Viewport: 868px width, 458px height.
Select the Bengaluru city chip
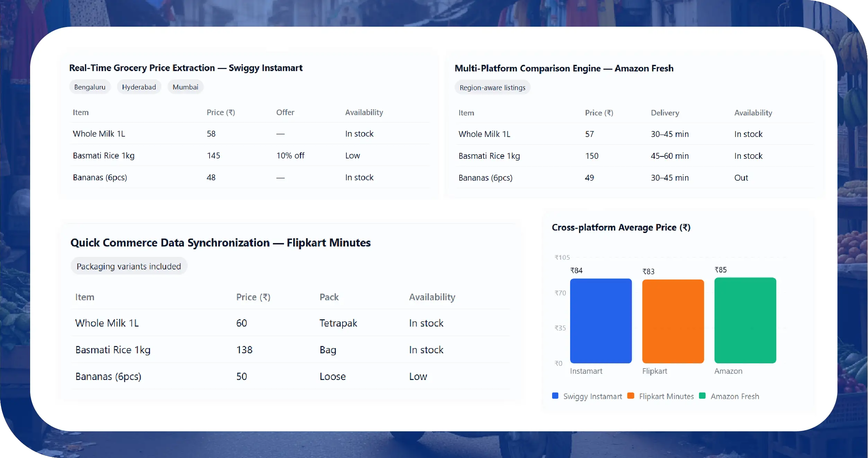pyautogui.click(x=90, y=87)
